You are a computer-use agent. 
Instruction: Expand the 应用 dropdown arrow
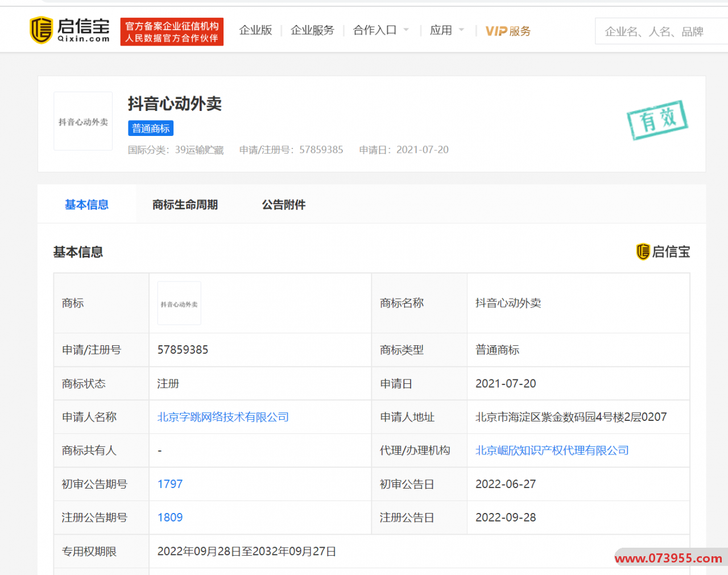point(461,30)
